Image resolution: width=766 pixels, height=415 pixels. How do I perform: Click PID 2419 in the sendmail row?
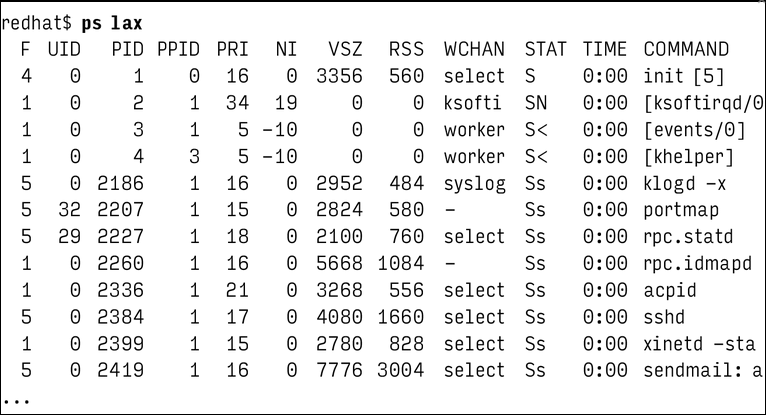click(x=120, y=371)
